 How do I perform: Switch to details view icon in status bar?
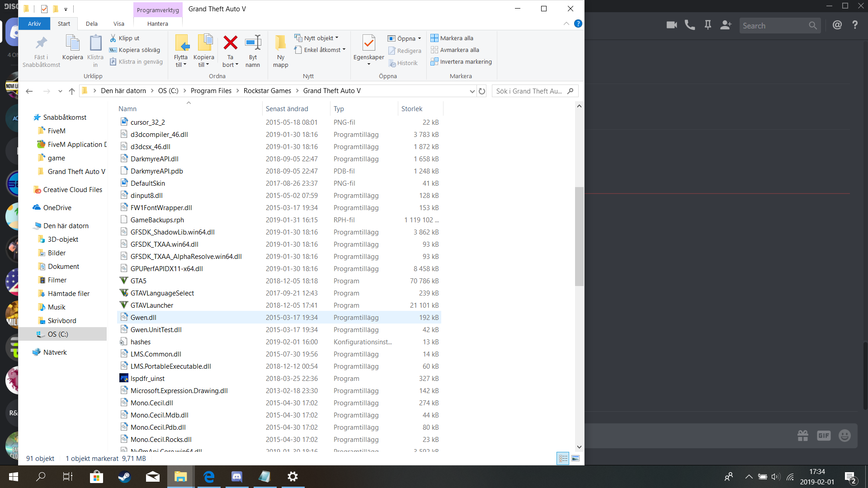(563, 458)
